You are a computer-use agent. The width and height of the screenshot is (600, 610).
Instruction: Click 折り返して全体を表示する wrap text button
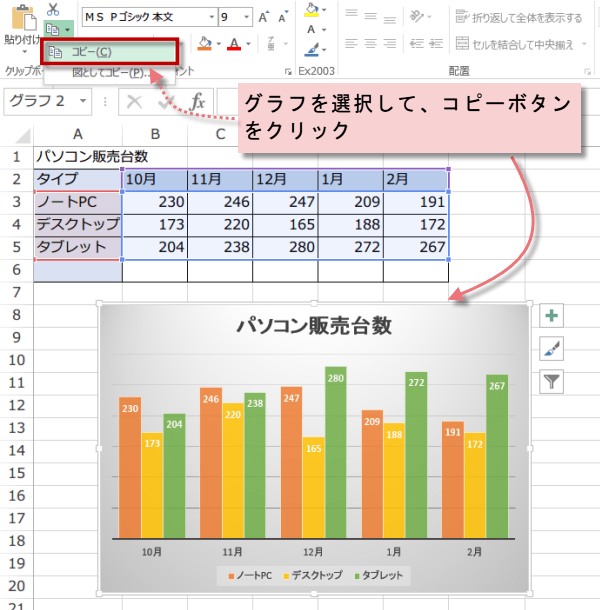point(519,17)
